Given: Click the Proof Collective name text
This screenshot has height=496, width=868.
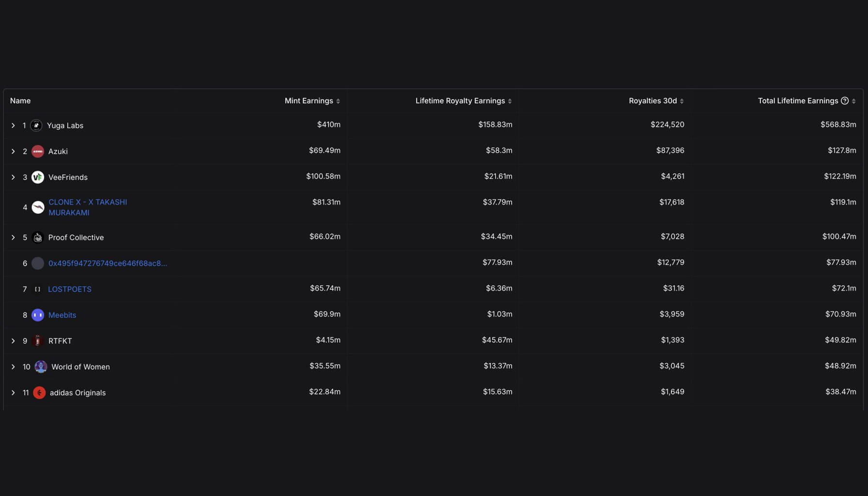Looking at the screenshot, I should point(76,237).
